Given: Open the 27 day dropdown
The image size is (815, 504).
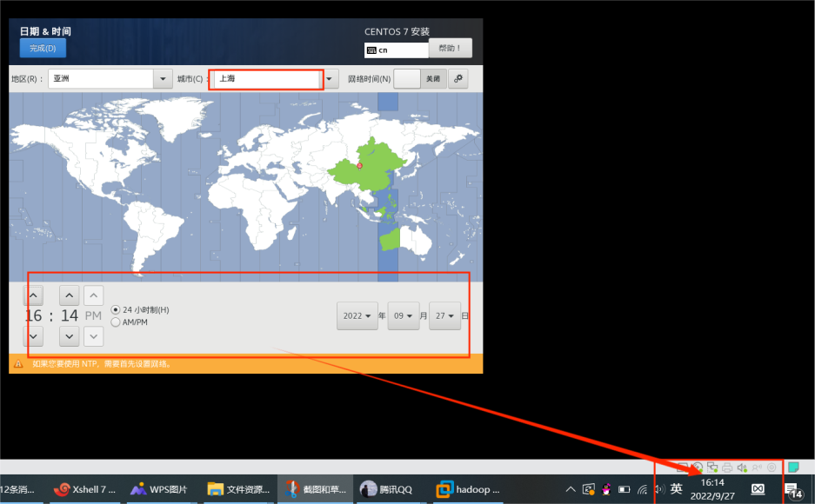Looking at the screenshot, I should [445, 315].
